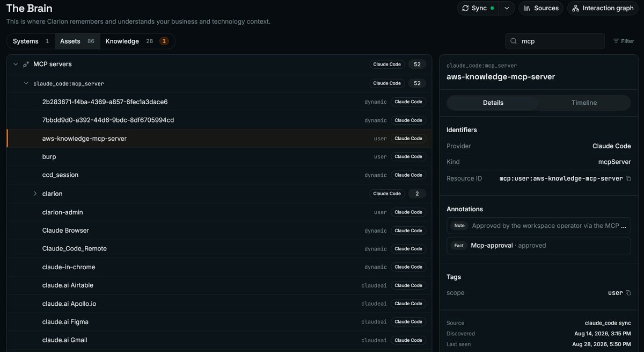Open the Note annotation entry

538,226
